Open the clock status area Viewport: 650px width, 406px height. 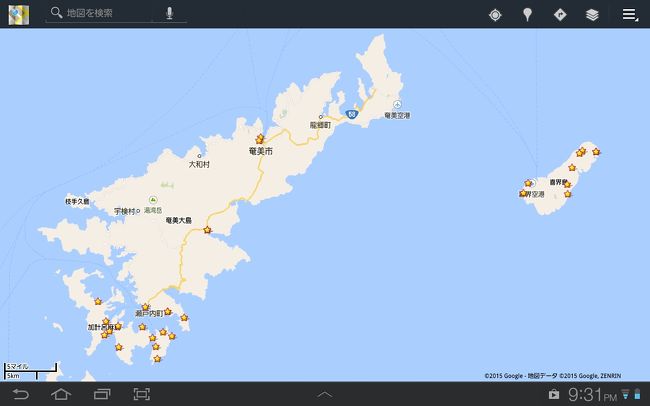point(592,394)
